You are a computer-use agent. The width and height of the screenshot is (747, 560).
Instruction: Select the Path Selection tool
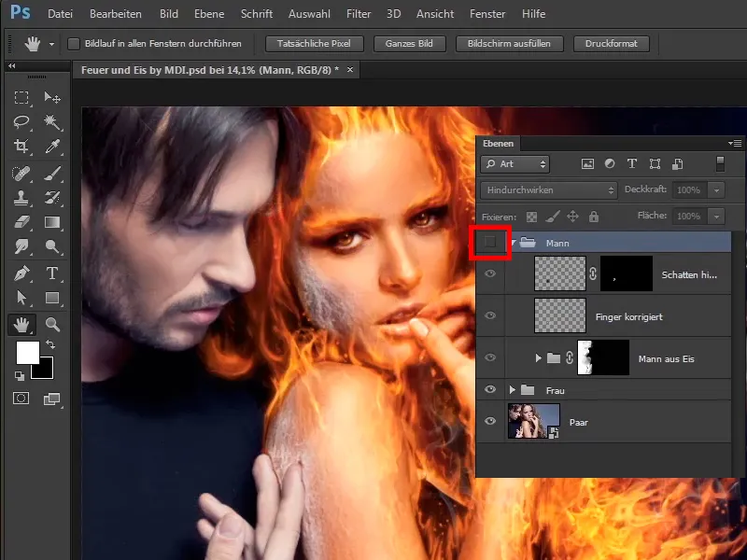point(21,298)
